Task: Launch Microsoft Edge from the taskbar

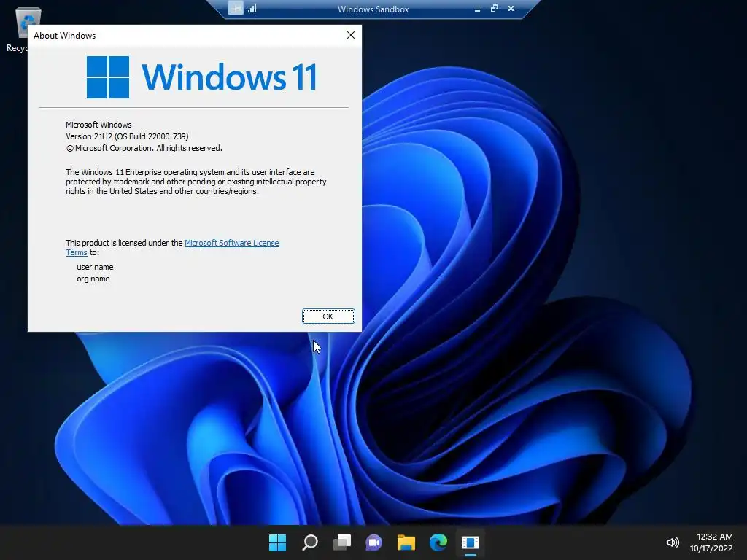Action: 438,542
